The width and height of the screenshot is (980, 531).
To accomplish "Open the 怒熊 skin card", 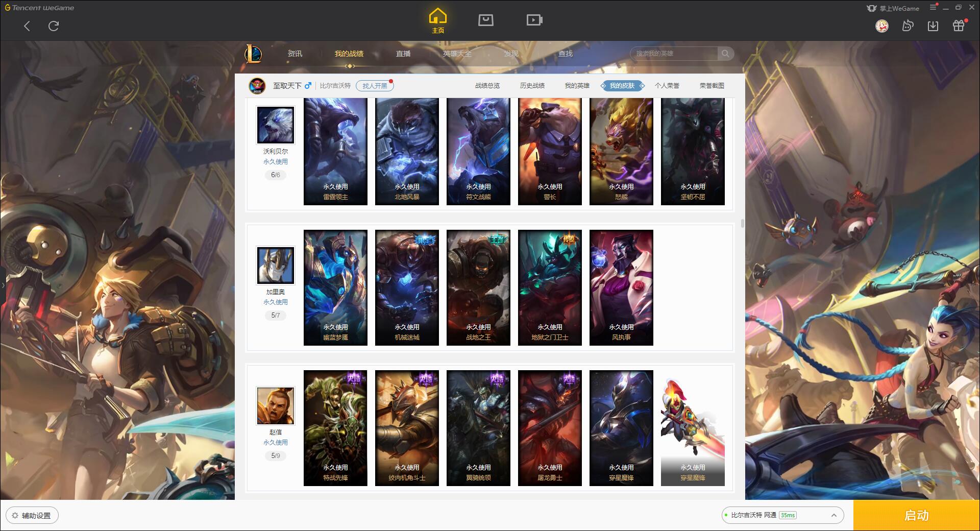I will click(621, 152).
